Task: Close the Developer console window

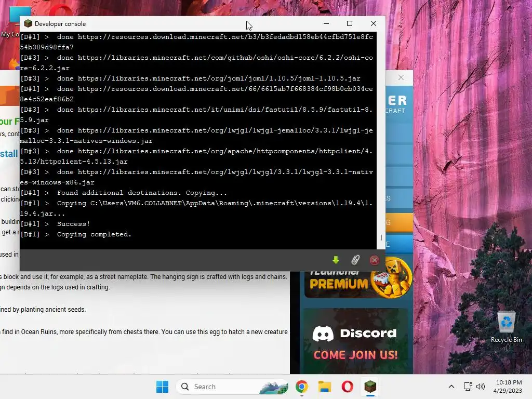Action: 373,23
